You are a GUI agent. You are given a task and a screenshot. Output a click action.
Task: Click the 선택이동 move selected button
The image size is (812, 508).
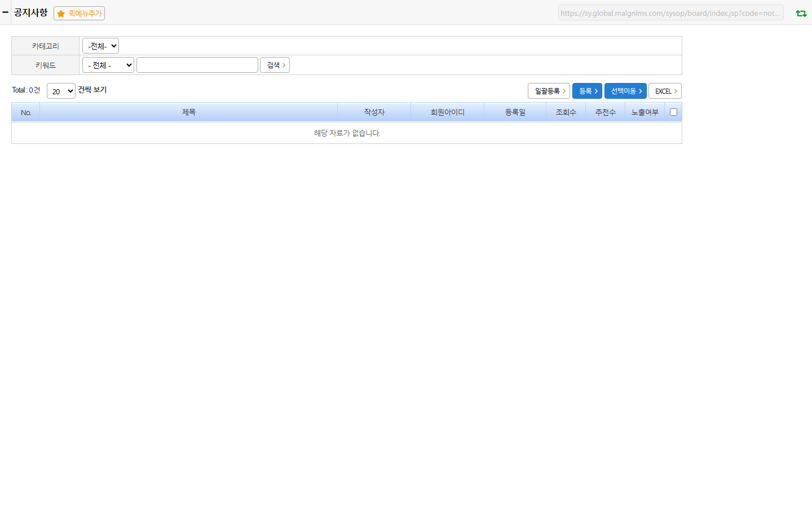tap(625, 91)
